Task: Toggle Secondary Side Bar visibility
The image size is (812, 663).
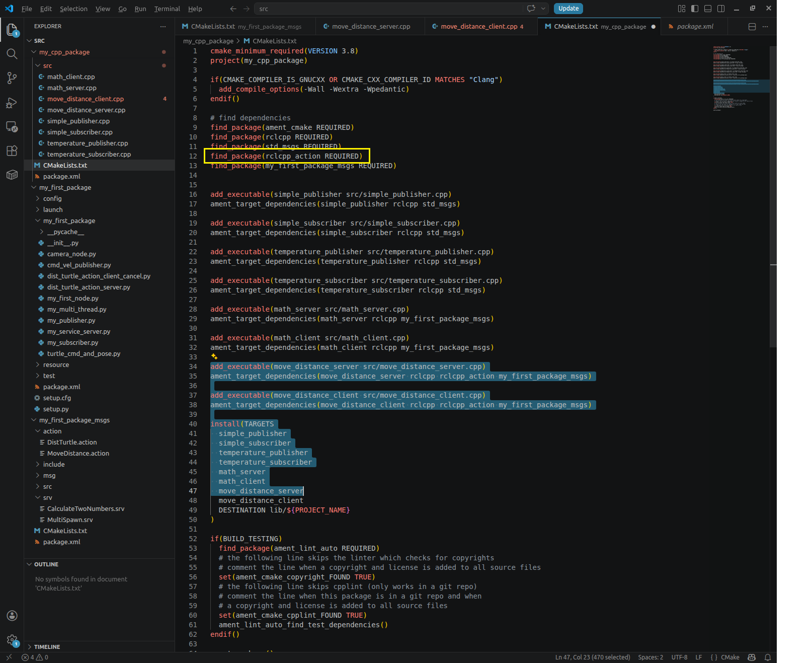Action: pos(721,9)
